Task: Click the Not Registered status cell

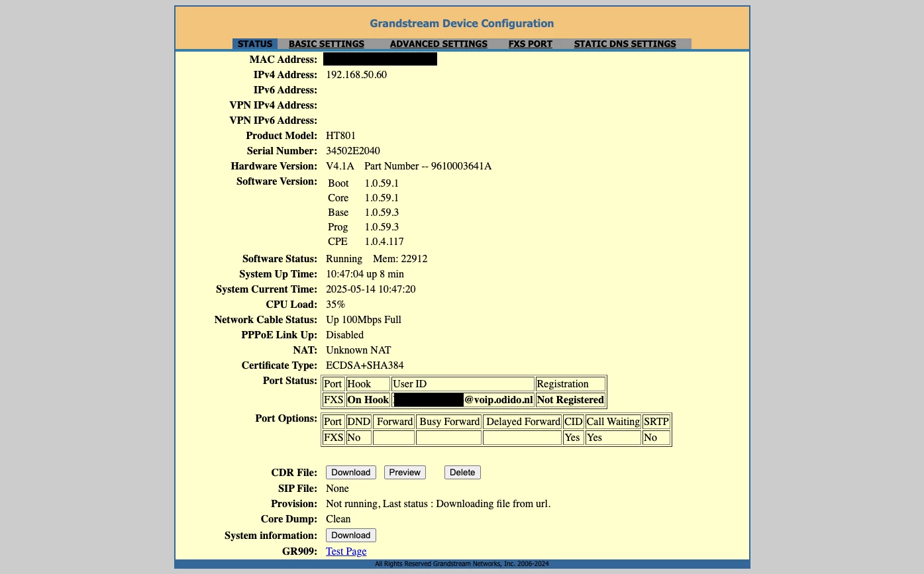Action: (570, 400)
